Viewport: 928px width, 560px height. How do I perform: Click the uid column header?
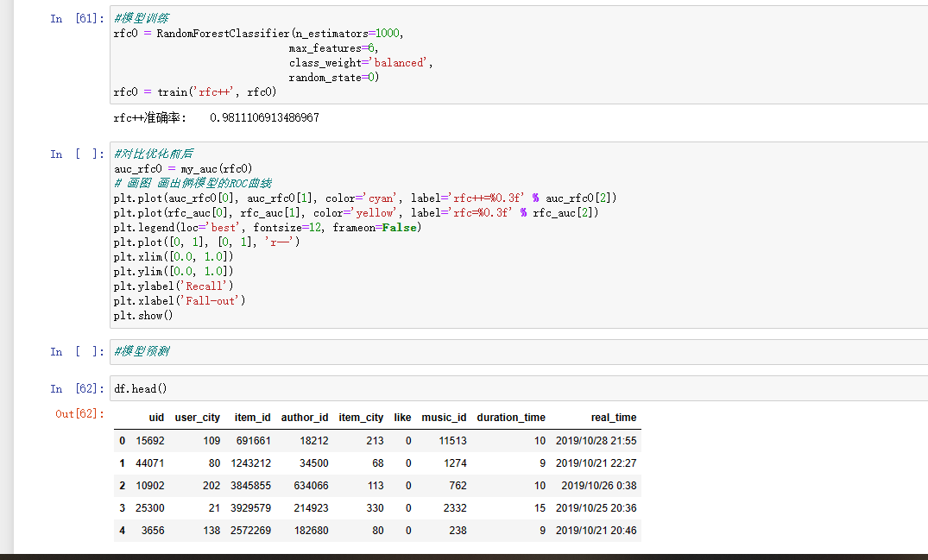point(156,418)
